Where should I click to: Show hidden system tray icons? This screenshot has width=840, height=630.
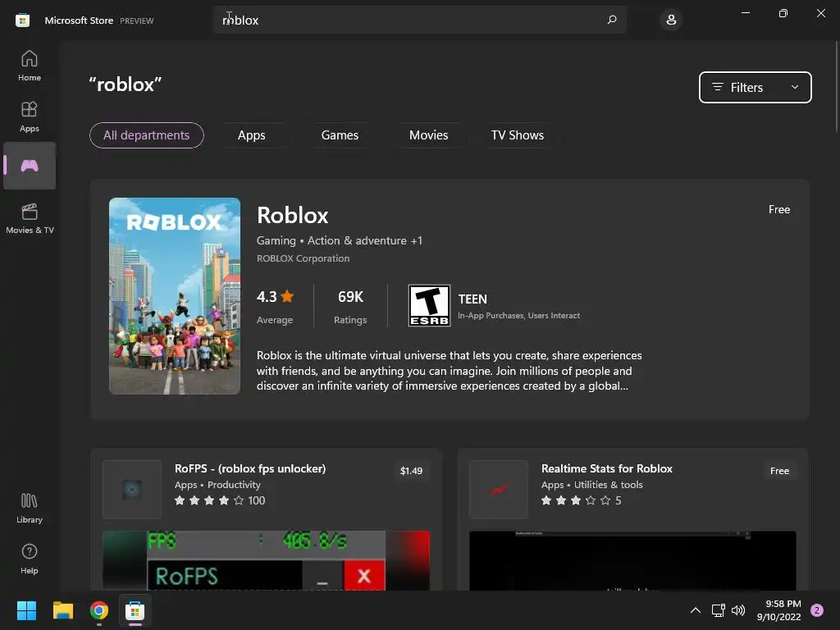pyautogui.click(x=696, y=610)
